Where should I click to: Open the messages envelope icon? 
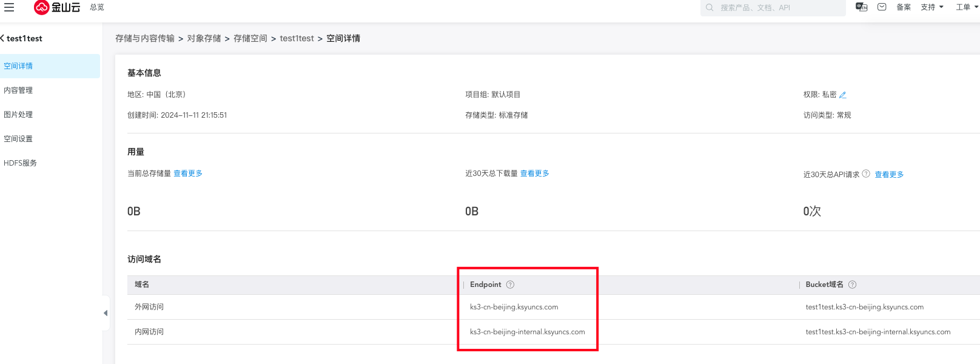pos(882,7)
